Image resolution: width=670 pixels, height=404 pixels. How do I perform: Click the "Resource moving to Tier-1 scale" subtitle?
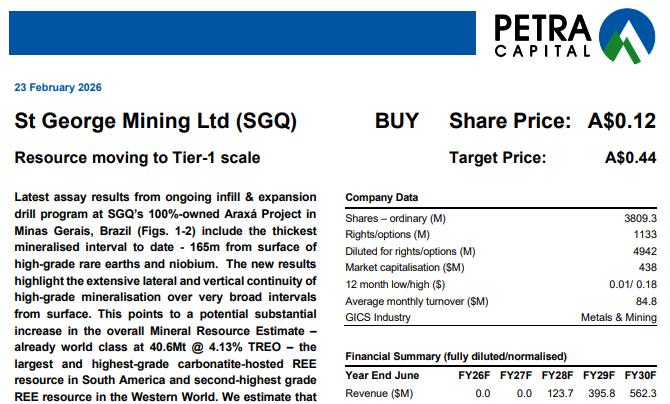tap(137, 157)
